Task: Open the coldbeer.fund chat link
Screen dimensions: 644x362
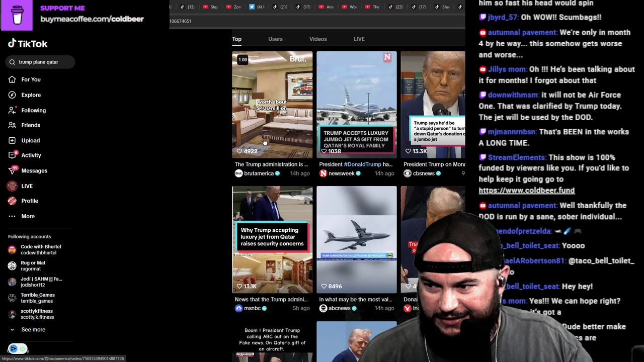Action: pos(526,190)
